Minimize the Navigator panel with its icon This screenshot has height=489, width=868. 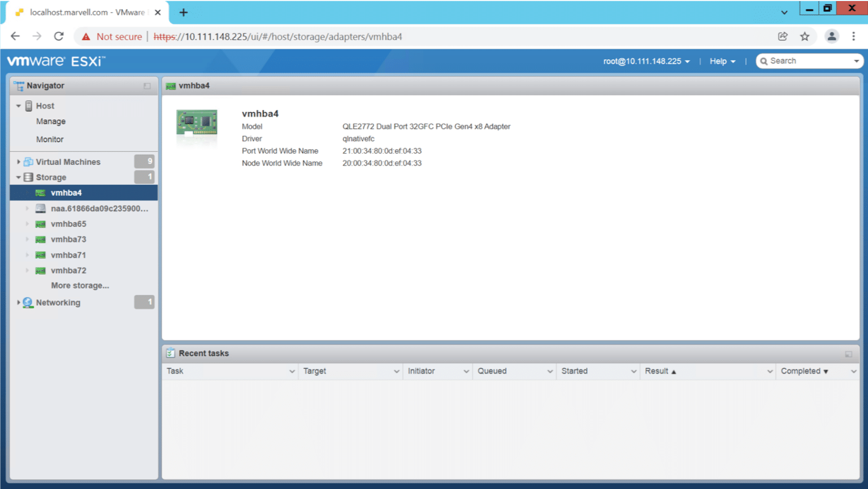click(x=147, y=86)
